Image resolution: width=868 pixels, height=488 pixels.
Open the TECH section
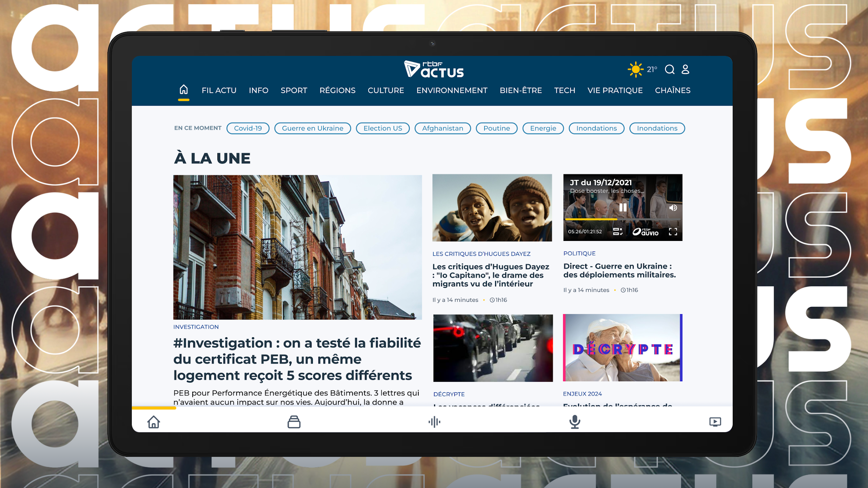(565, 90)
